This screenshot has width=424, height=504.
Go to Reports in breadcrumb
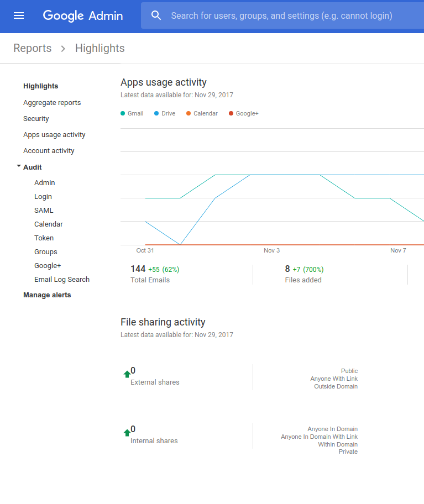coord(33,48)
